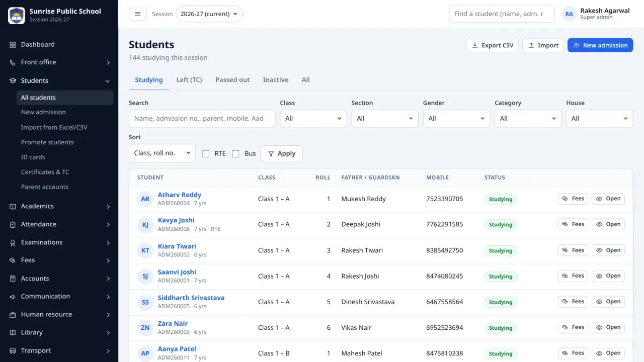
Task: Switch to the Studying tab
Action: tap(149, 80)
